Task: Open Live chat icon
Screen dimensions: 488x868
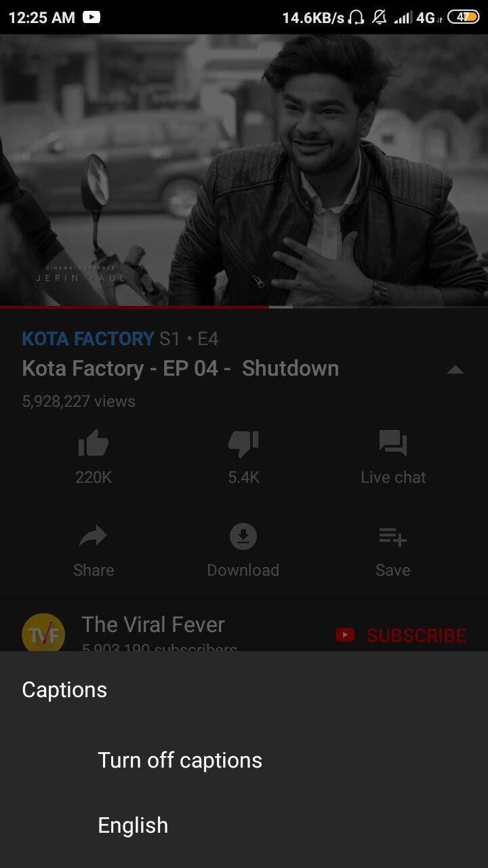Action: [393, 443]
